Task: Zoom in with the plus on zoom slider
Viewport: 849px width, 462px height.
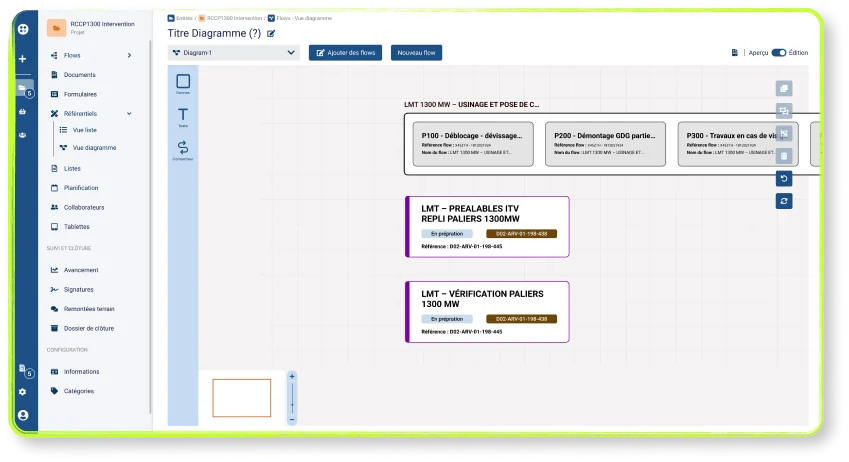Action: click(292, 376)
